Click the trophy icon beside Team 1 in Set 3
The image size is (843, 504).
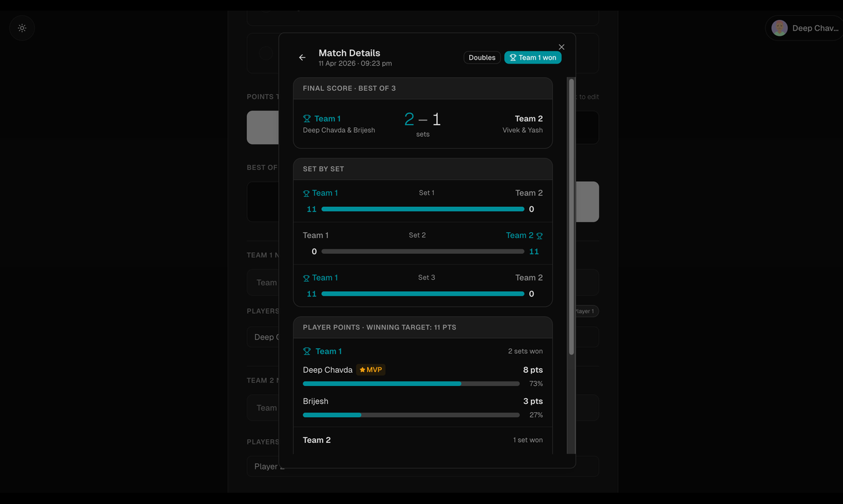[307, 277]
